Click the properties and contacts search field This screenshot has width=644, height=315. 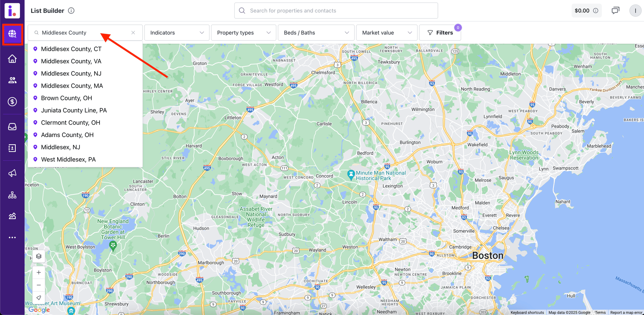click(x=336, y=11)
